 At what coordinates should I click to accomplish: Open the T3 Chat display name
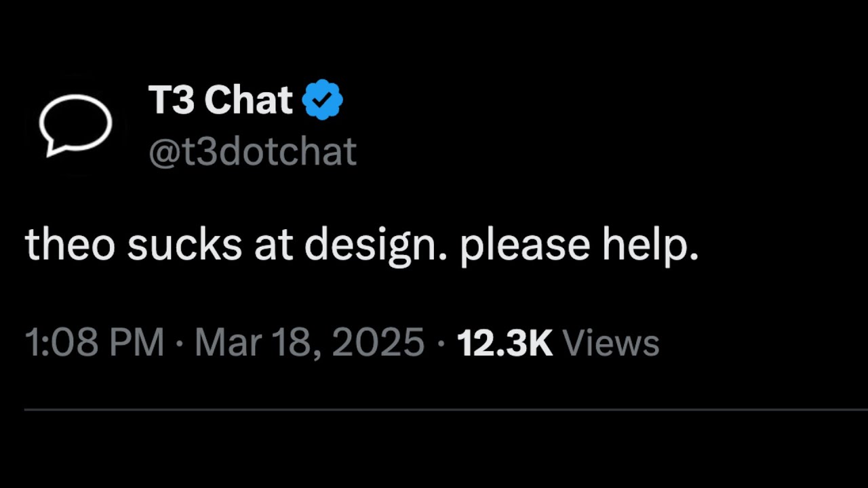(x=220, y=100)
